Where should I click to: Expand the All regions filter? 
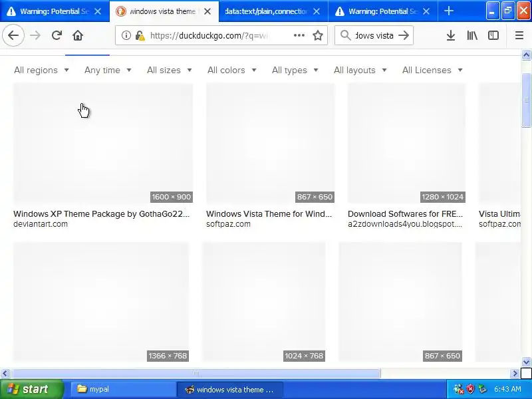point(41,70)
